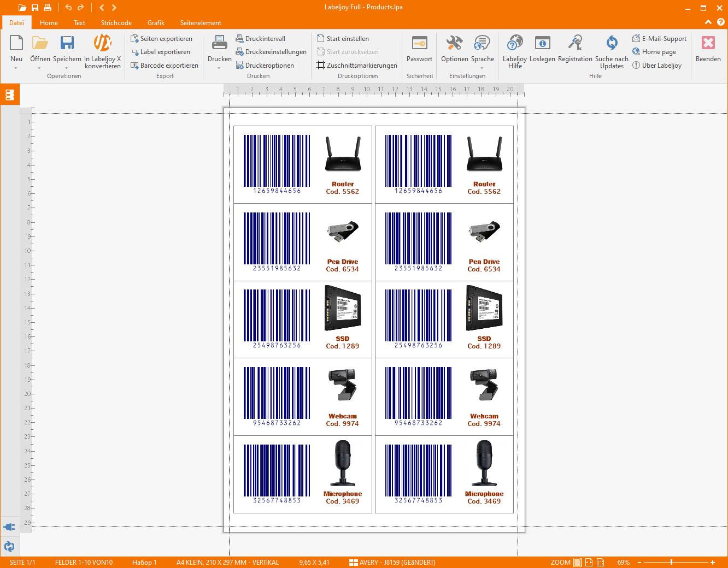728x568 pixels.
Task: Convert file with In Labeljoy X konvertieren
Action: [x=103, y=52]
